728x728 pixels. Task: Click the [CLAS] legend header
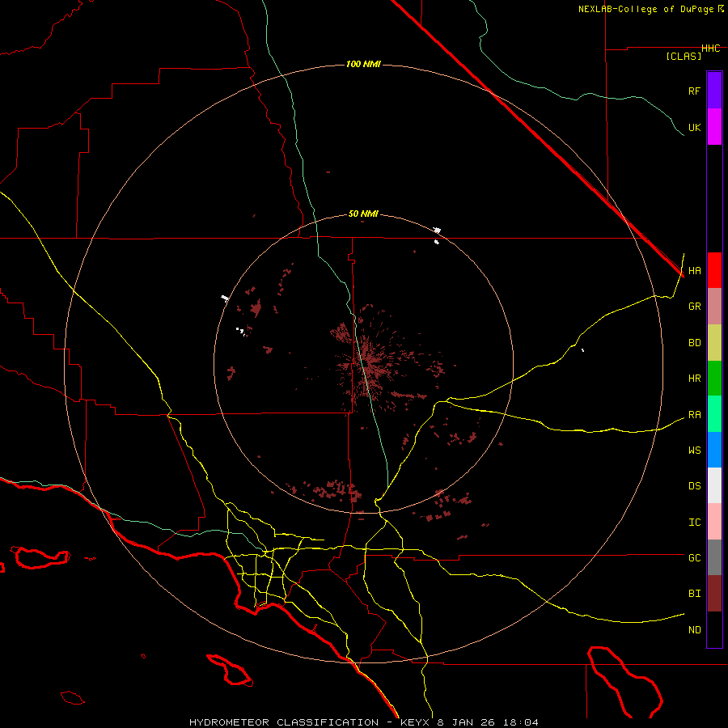click(x=683, y=56)
